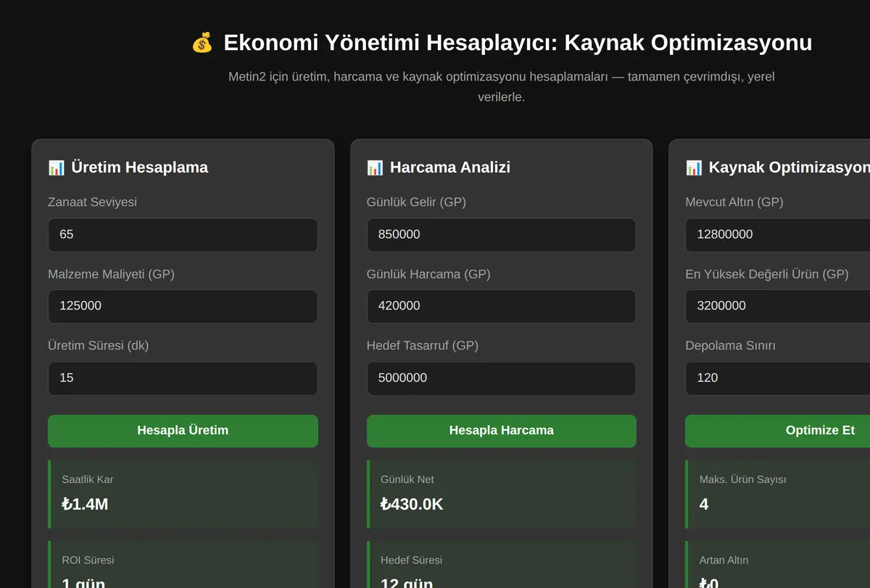Click the Ekonomi Yönetimi Hesaplayıcı page title
Viewport: 870px width, 588px height.
click(x=518, y=43)
